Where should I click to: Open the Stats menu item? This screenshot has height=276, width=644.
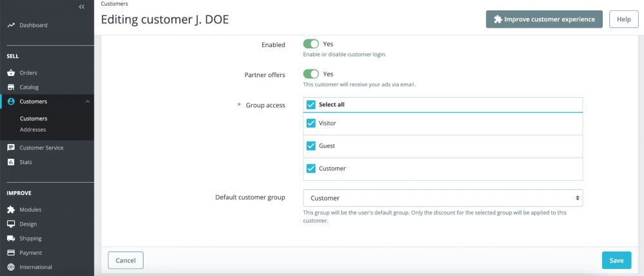click(26, 162)
